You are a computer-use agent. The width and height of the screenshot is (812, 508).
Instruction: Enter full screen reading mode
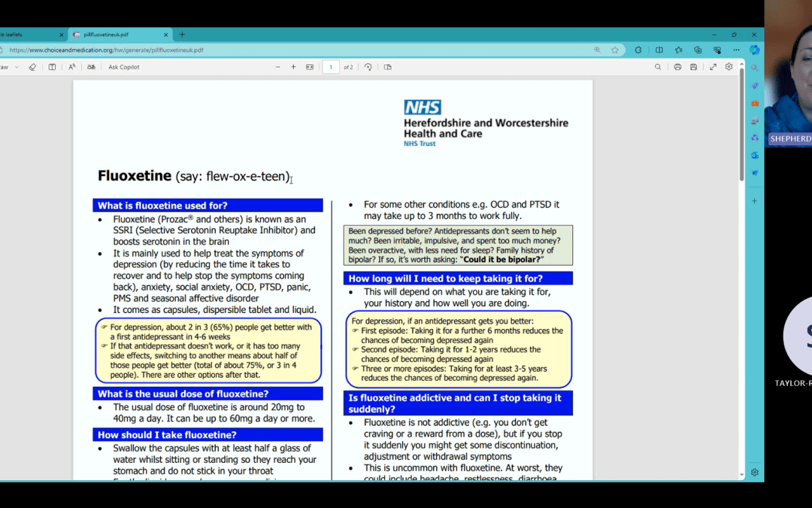(x=712, y=66)
